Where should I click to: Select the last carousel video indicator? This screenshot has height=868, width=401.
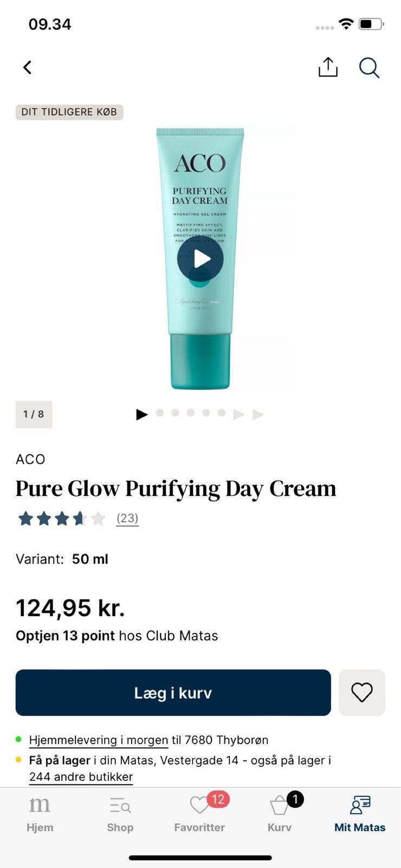(x=258, y=414)
